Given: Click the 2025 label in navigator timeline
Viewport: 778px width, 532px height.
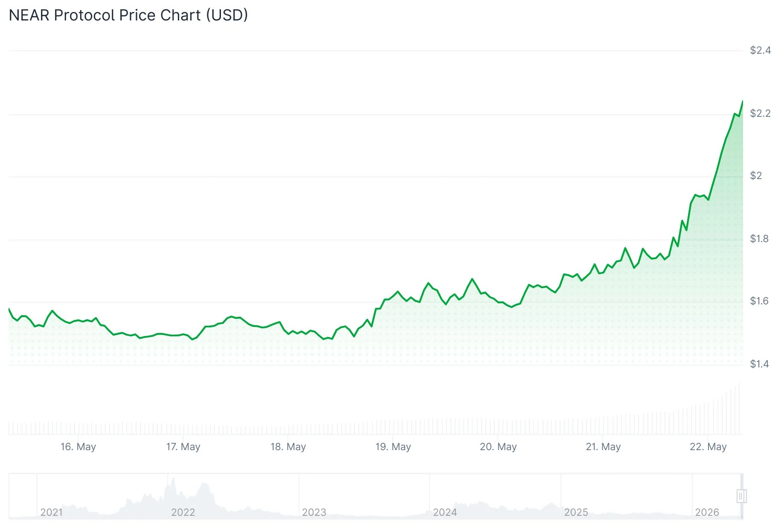Looking at the screenshot, I should click(x=576, y=512).
